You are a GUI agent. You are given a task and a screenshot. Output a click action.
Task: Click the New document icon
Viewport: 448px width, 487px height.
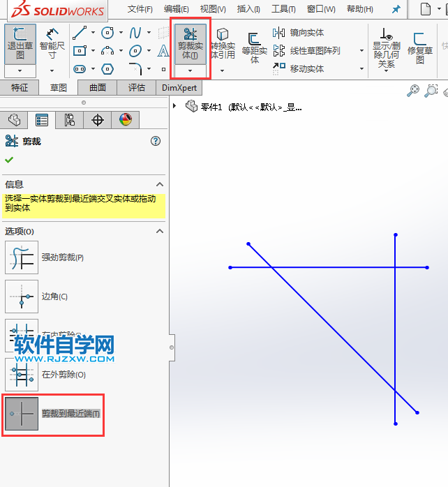pos(426,9)
